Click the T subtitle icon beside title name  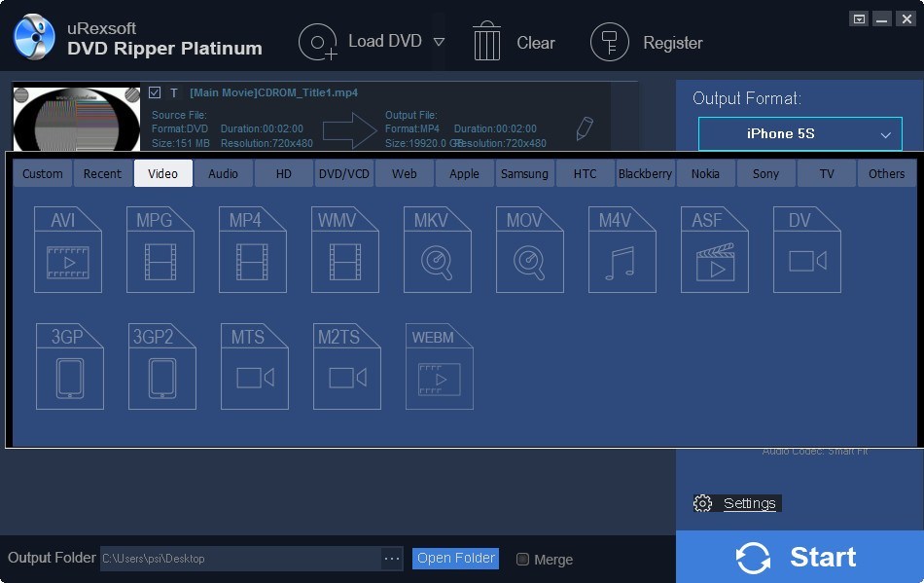[174, 92]
